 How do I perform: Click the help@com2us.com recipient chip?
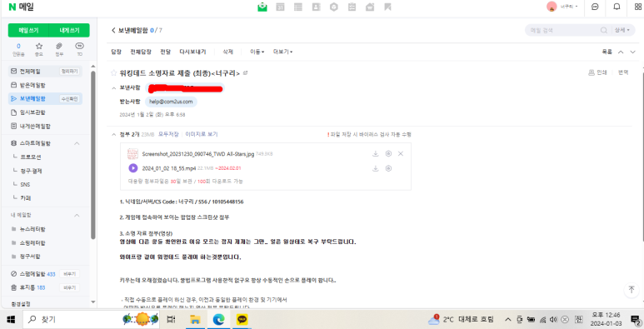tap(171, 102)
